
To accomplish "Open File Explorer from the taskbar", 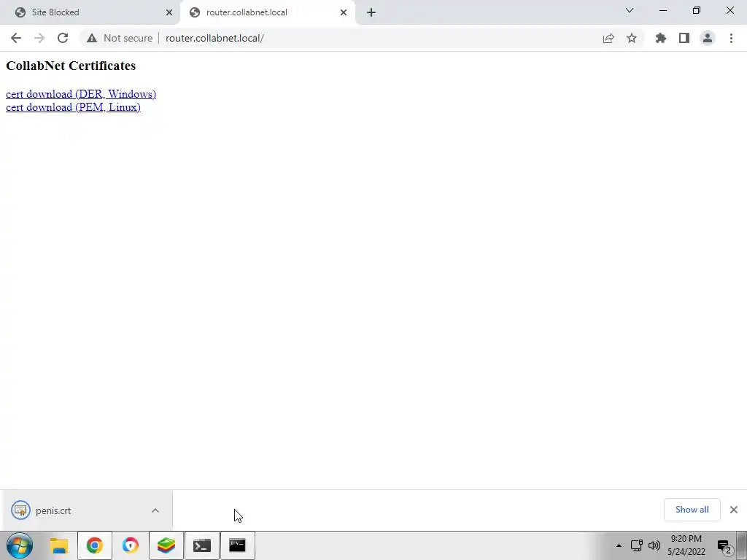I will pyautogui.click(x=60, y=545).
